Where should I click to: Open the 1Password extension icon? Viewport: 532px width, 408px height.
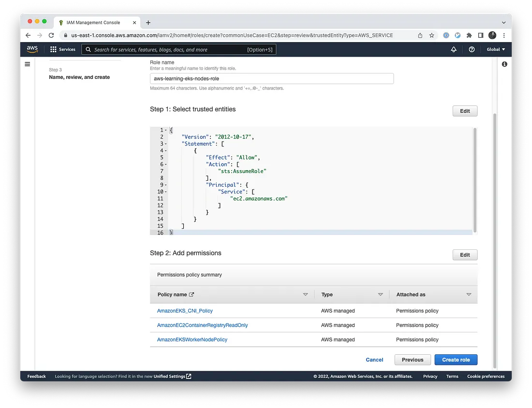[x=446, y=35]
